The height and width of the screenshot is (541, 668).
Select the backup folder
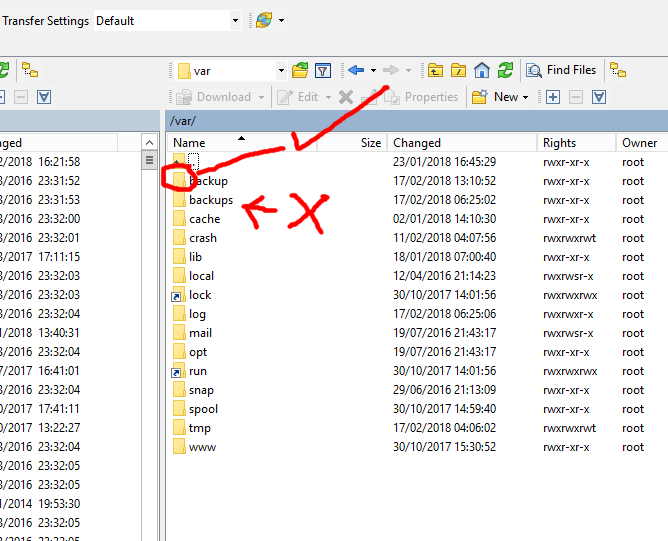pos(208,181)
